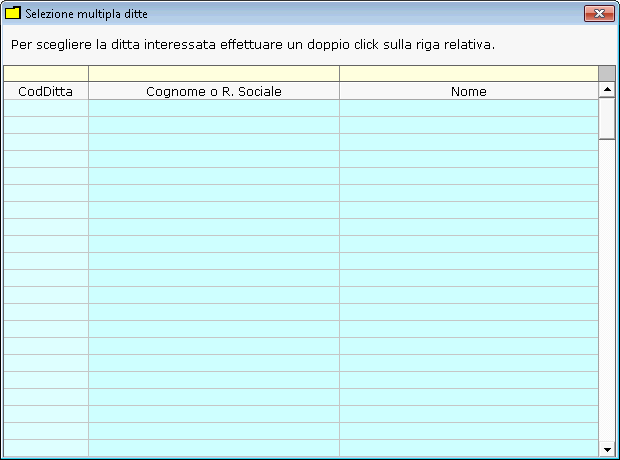Select first row cell under Cognome o R. Sociale

tap(214, 108)
